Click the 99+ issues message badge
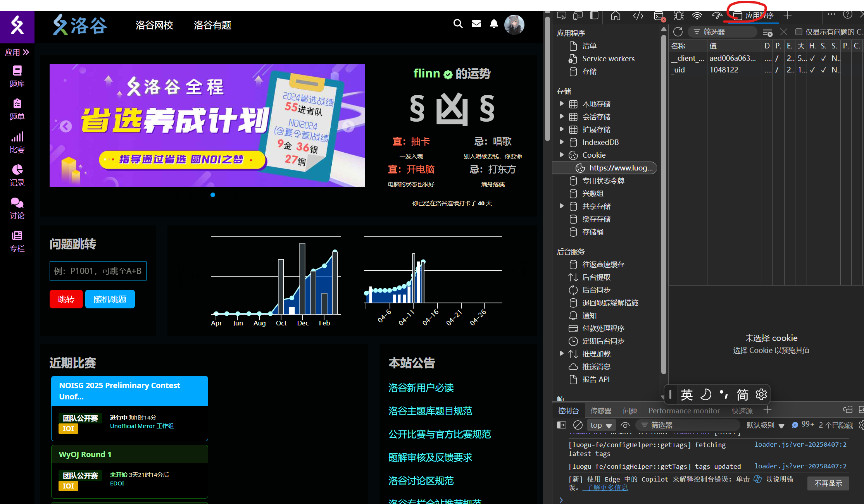The width and height of the screenshot is (864, 504). 803,425
